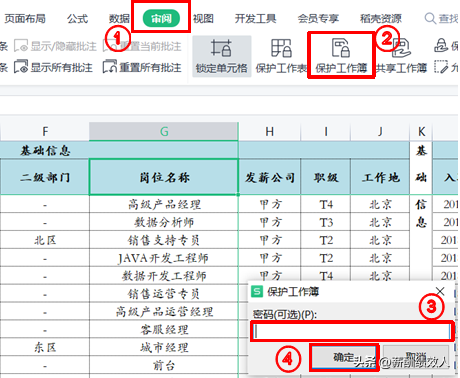Click 显示所有批注 show all comments
Image resolution: width=460 pixels, height=378 pixels.
click(53, 68)
